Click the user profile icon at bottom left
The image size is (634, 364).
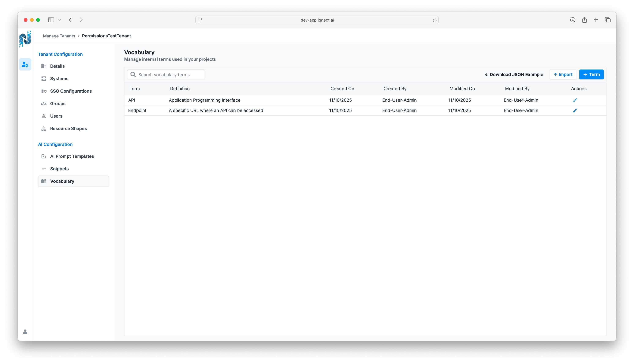click(x=25, y=331)
